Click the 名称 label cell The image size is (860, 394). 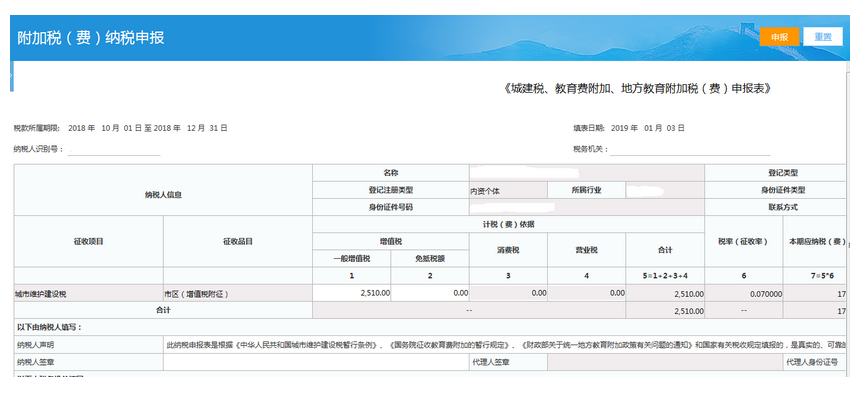(x=391, y=173)
